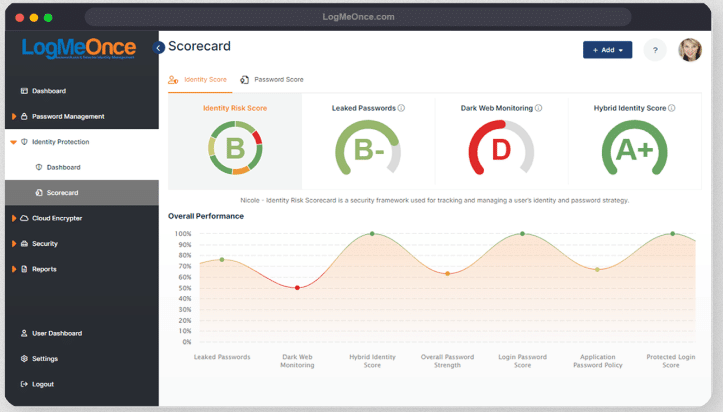Select the Hybrid Identity Score A+ gauge
The image size is (723, 412).
pos(634,148)
